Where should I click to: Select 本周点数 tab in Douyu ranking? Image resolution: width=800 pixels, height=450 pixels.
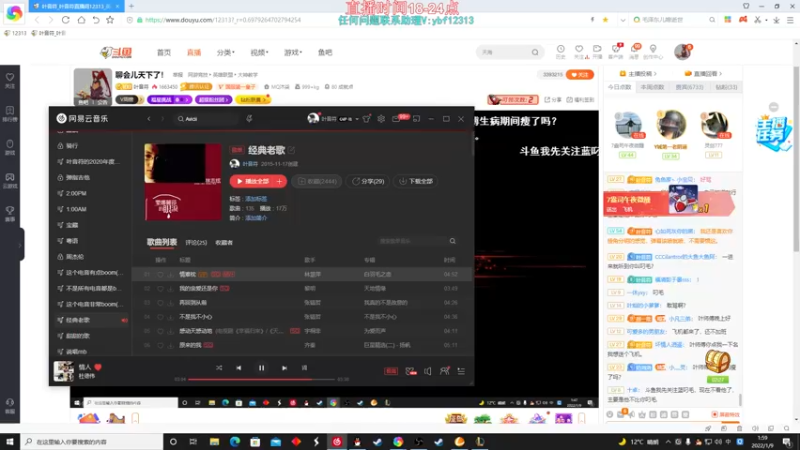pos(653,87)
